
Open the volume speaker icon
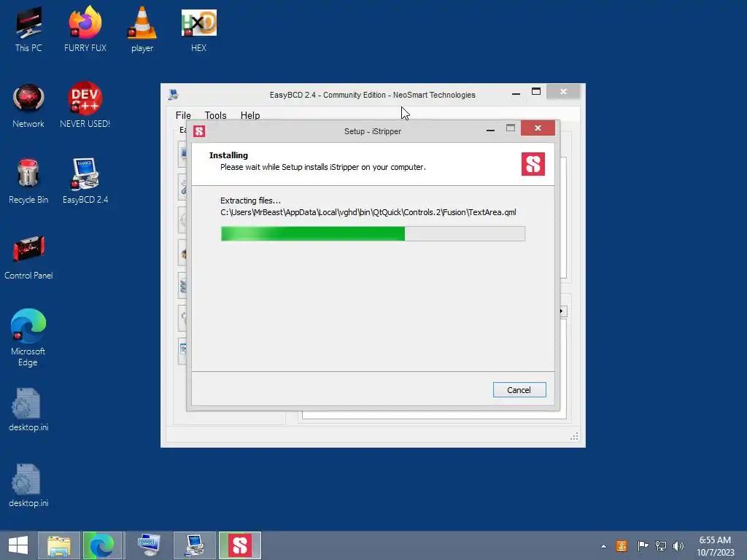(x=678, y=546)
